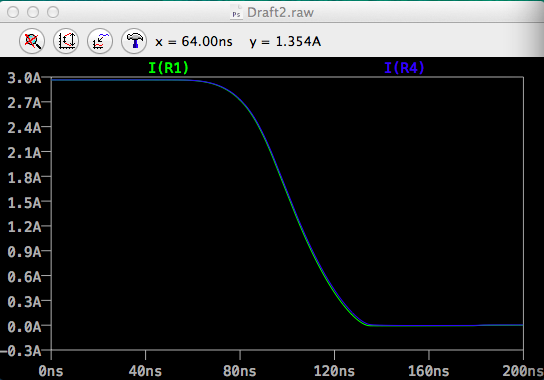Image resolution: width=544 pixels, height=380 pixels.
Task: Click the file icon beside the Draft2.raw title
Action: (237, 12)
